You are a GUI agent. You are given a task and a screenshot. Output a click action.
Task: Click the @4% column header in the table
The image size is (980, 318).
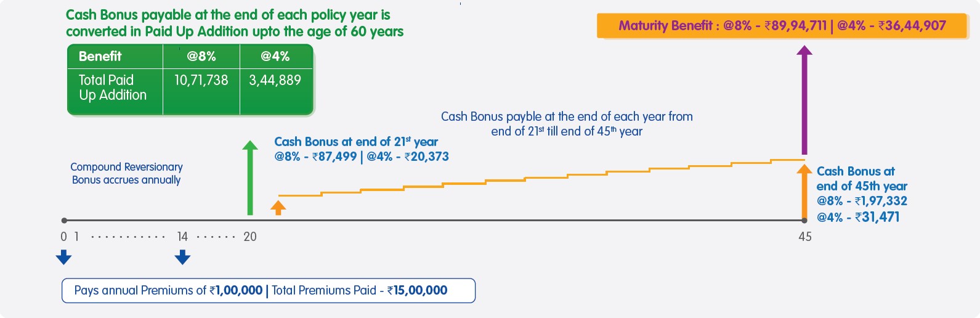tap(275, 57)
